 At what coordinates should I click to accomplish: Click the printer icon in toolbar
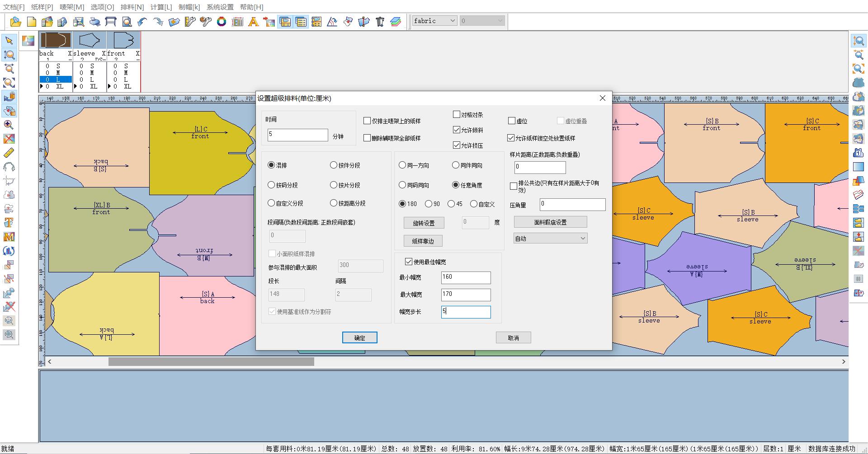[x=95, y=21]
